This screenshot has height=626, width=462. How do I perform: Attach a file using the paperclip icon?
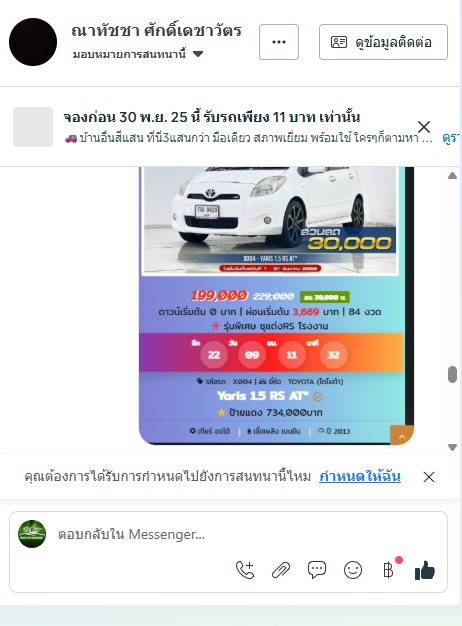coord(281,570)
